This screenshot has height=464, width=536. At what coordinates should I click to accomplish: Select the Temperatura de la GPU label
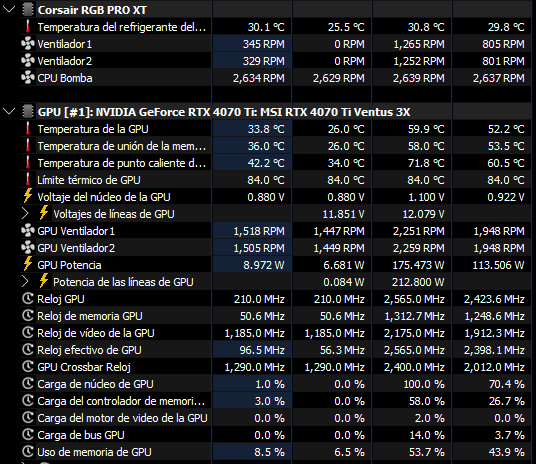[x=93, y=129]
